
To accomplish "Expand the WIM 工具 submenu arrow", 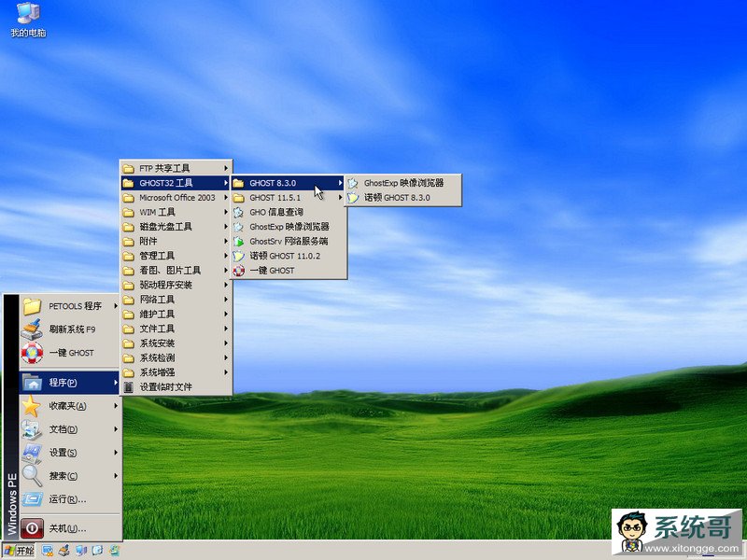I will pos(226,213).
